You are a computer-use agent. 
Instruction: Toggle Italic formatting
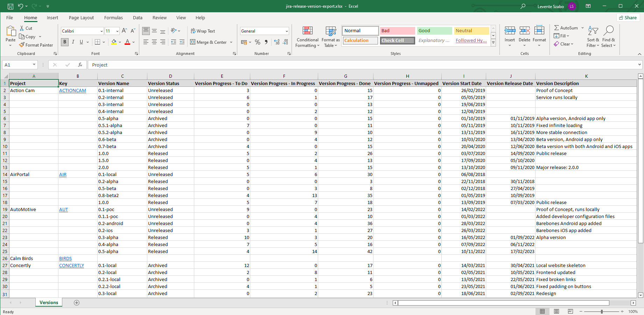coord(73,42)
